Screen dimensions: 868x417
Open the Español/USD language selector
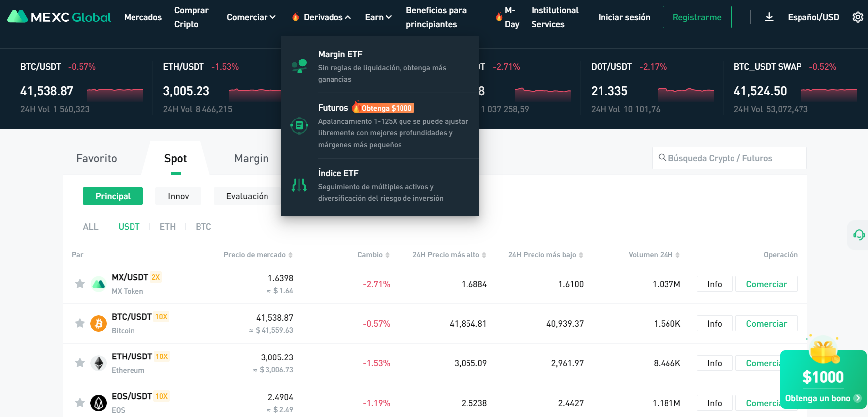pos(813,17)
